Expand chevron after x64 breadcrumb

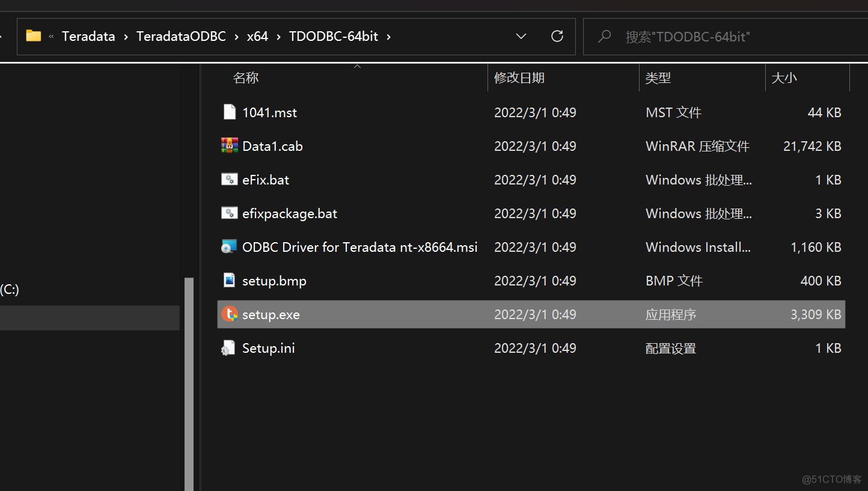[x=278, y=37]
